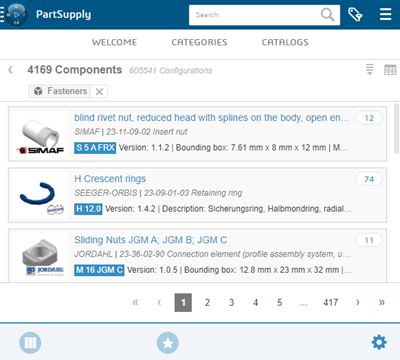Screen dimensions: 400x360
Task: Switch to the CATEGORIES tab
Action: point(199,42)
